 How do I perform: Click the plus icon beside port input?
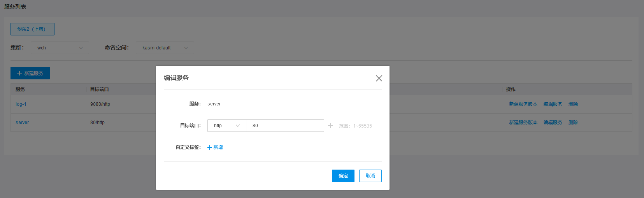click(330, 126)
